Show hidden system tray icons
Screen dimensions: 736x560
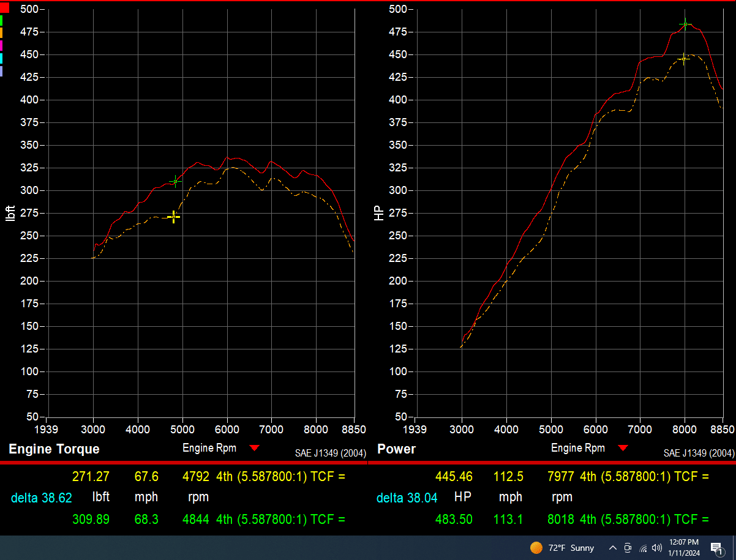tap(612, 548)
